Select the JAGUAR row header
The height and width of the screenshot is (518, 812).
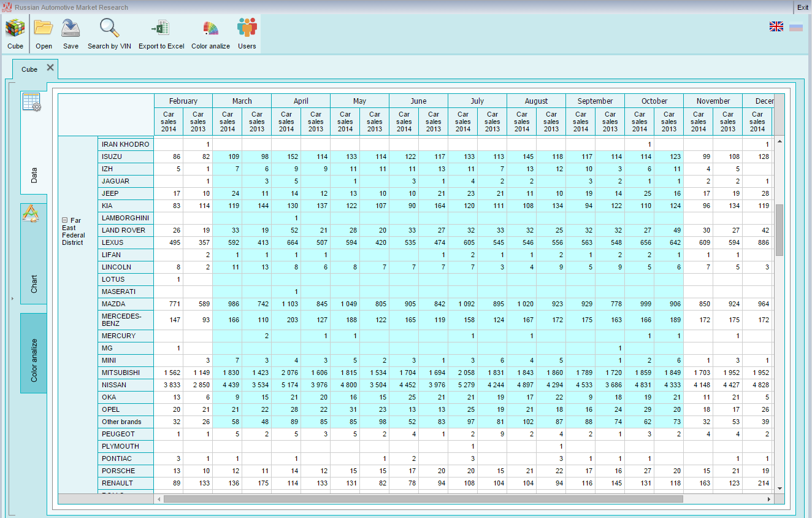coord(126,181)
